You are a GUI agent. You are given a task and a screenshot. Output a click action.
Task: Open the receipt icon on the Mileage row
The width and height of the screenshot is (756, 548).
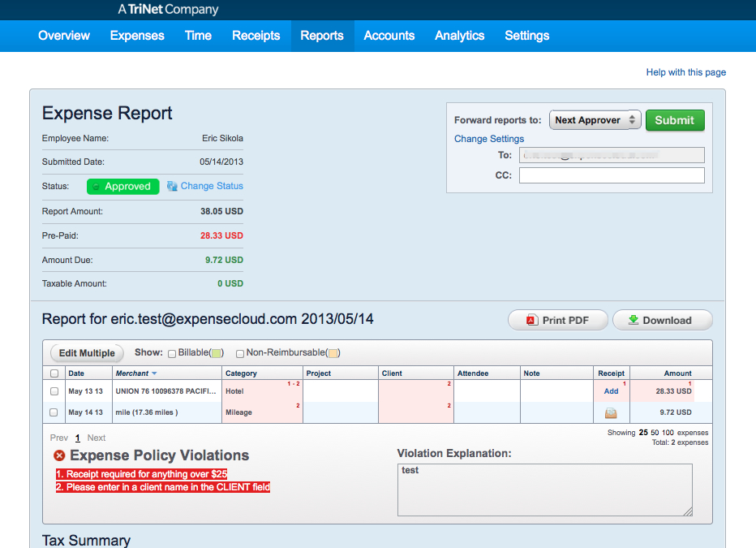[x=610, y=412]
